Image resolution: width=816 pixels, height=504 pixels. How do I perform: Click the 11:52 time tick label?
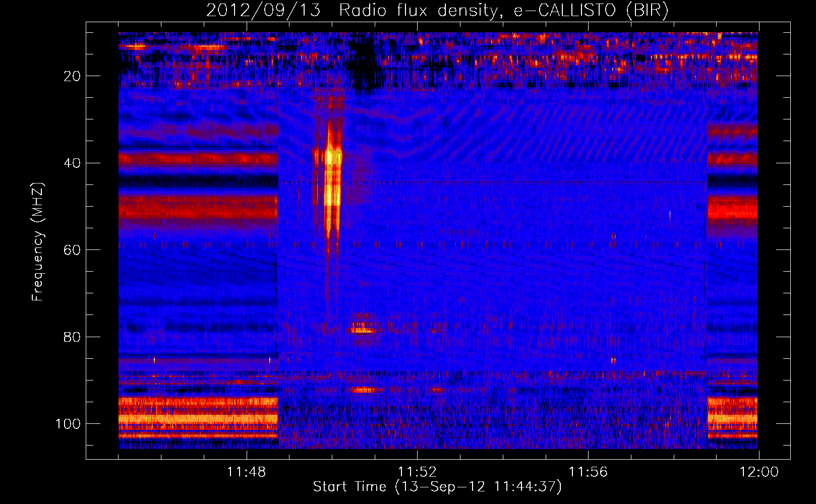pos(418,472)
